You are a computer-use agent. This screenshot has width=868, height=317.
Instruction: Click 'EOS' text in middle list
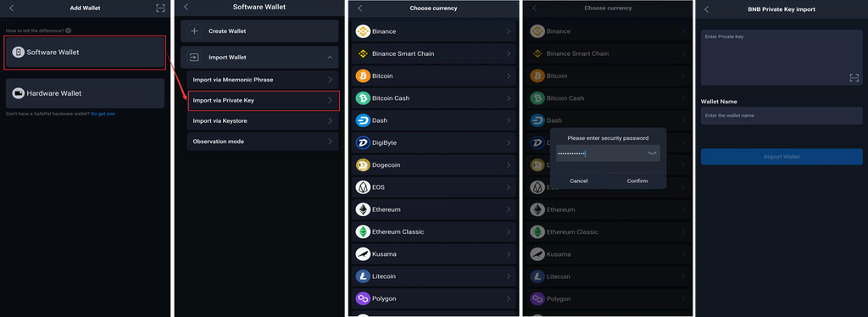(x=378, y=187)
